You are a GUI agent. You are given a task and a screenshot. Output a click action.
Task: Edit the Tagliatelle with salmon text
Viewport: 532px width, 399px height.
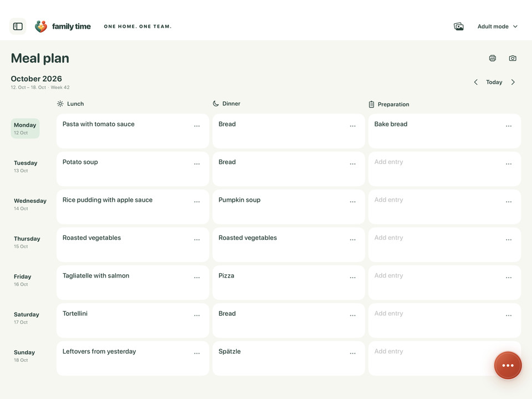pyautogui.click(x=96, y=275)
